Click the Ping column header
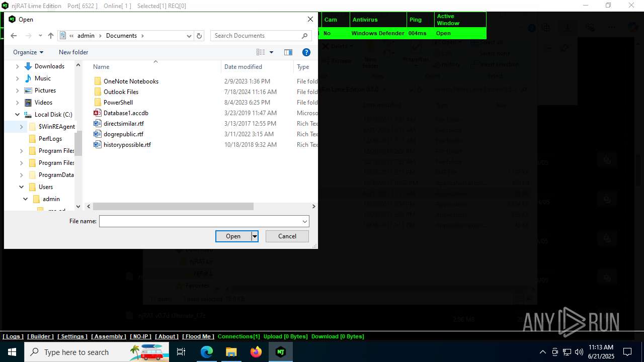This screenshot has height=362, width=644. point(420,20)
